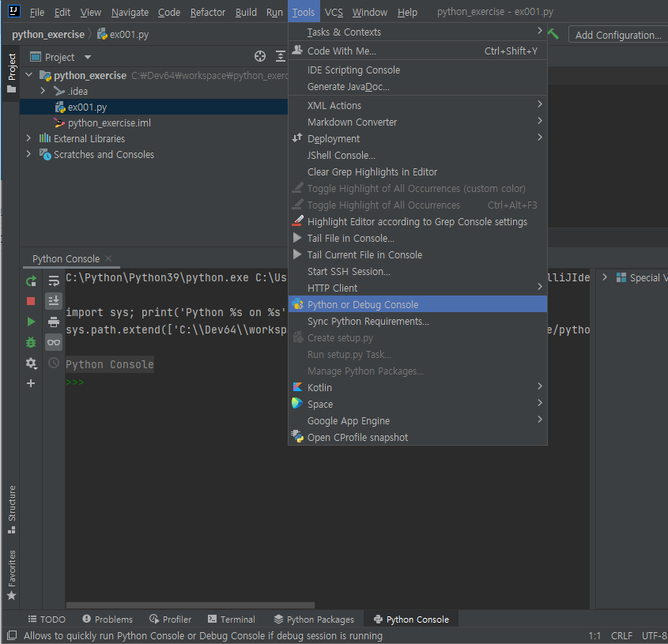Open TODO tool window button
668x644 pixels.
[x=47, y=620]
